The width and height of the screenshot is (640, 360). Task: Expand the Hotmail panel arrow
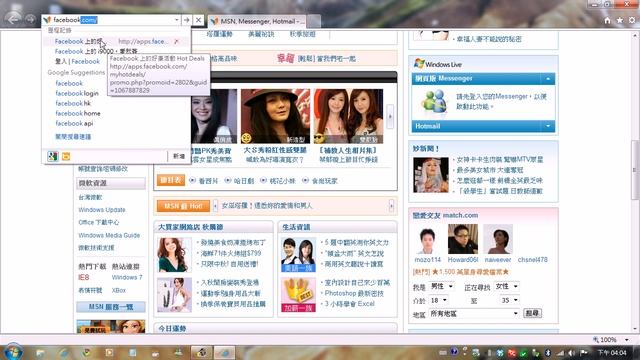tap(548, 126)
